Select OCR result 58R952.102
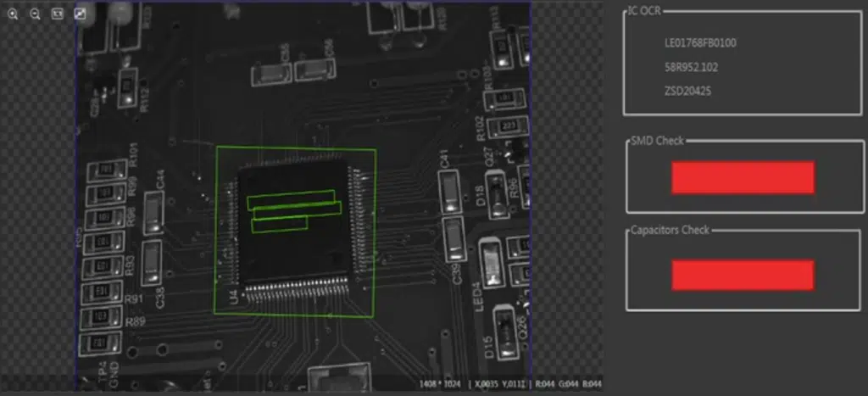 click(x=692, y=67)
